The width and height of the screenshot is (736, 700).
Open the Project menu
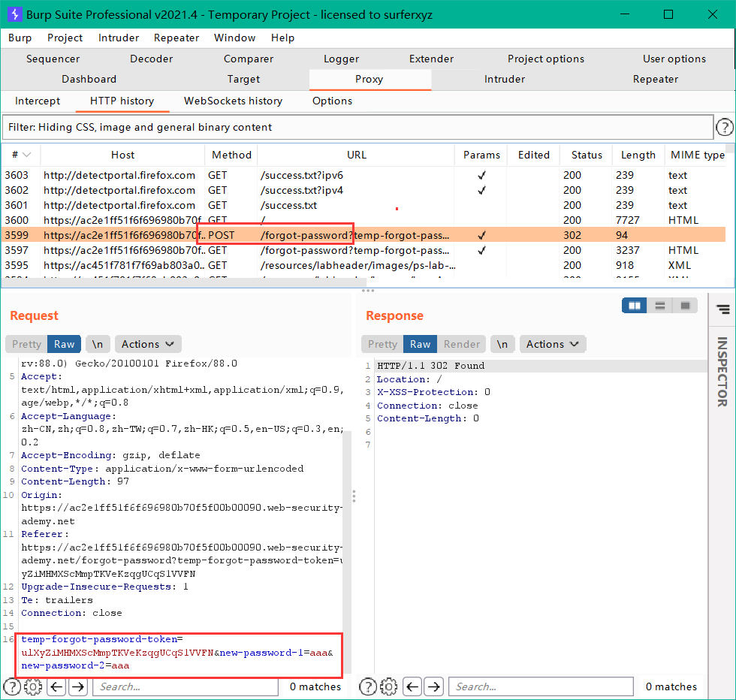(65, 38)
